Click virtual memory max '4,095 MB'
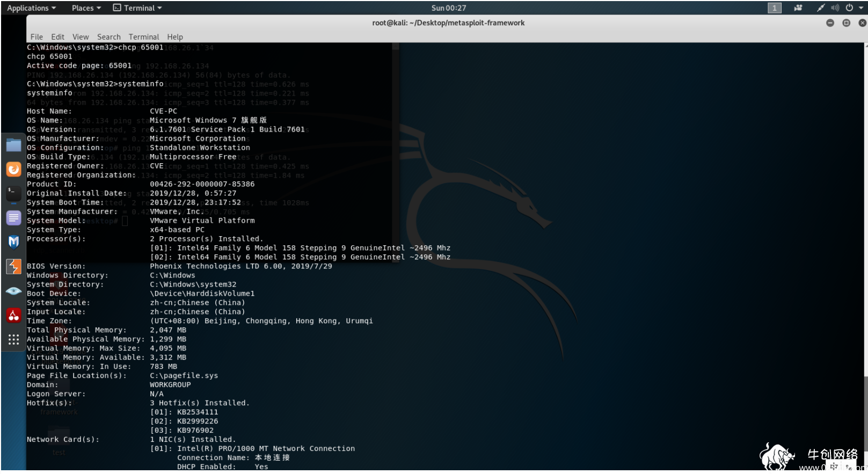Image resolution: width=868 pixels, height=474 pixels. coord(168,348)
